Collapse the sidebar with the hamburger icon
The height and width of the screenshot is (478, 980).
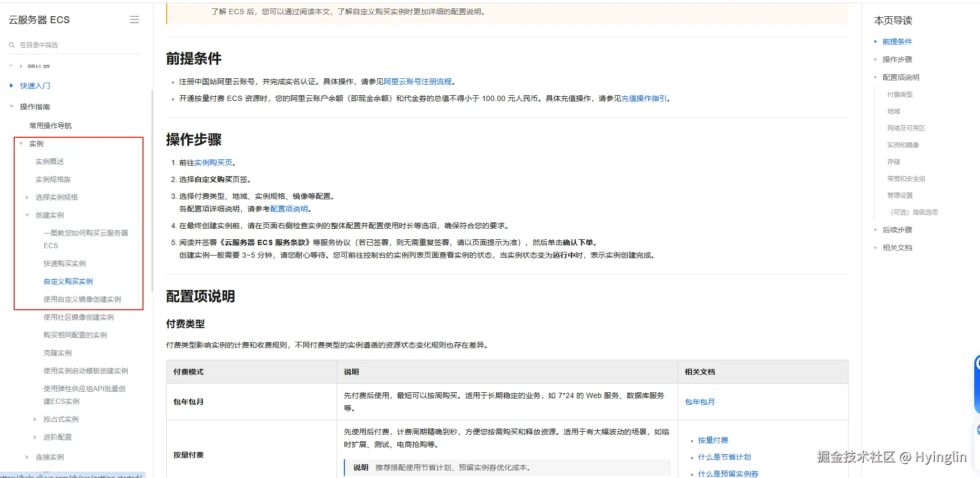click(135, 19)
